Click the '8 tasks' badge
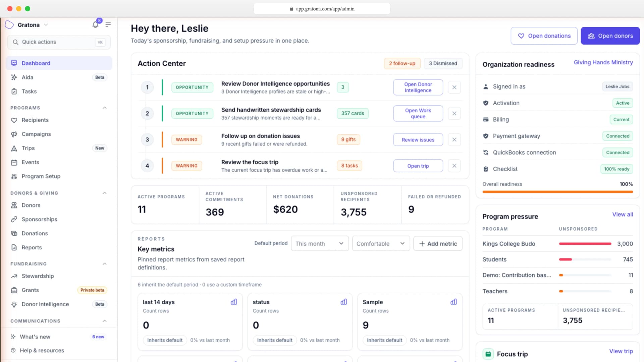This screenshot has height=362, width=644. point(350,166)
